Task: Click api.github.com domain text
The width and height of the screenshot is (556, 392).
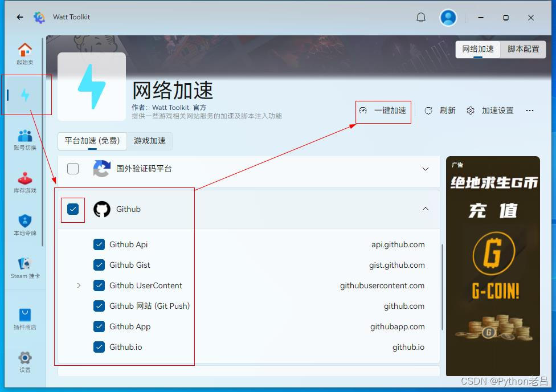Action: click(x=398, y=245)
